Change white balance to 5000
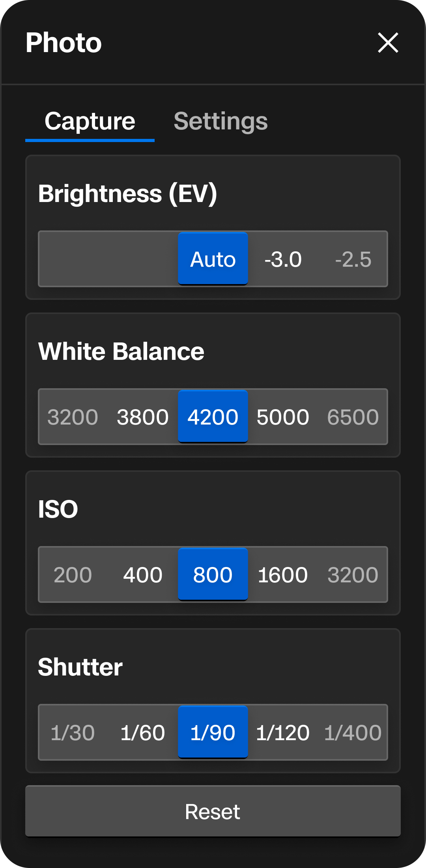 click(x=283, y=417)
